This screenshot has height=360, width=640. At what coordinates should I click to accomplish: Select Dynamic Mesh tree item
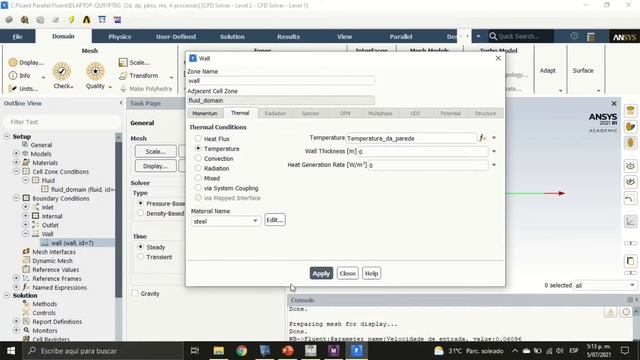coord(52,261)
